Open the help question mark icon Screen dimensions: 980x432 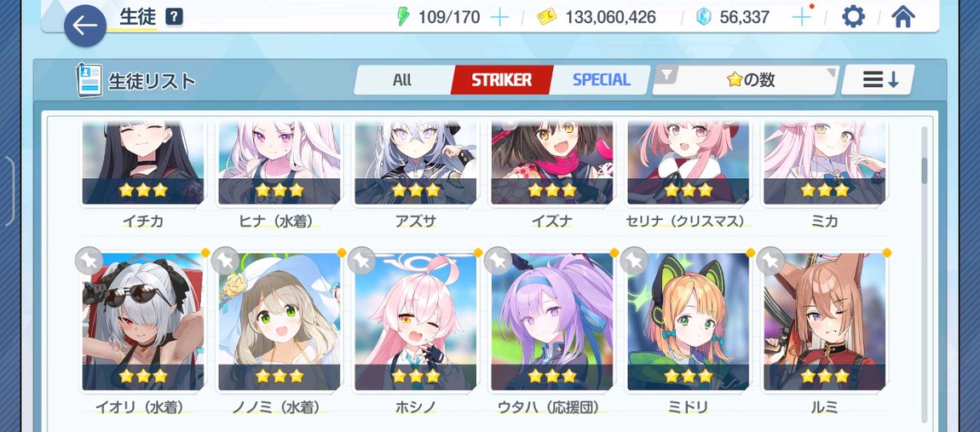175,18
